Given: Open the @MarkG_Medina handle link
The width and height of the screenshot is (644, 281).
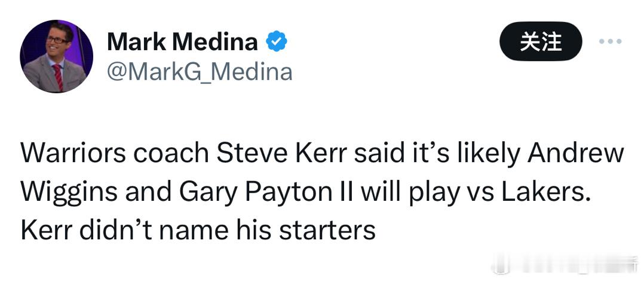Looking at the screenshot, I should 199,72.
